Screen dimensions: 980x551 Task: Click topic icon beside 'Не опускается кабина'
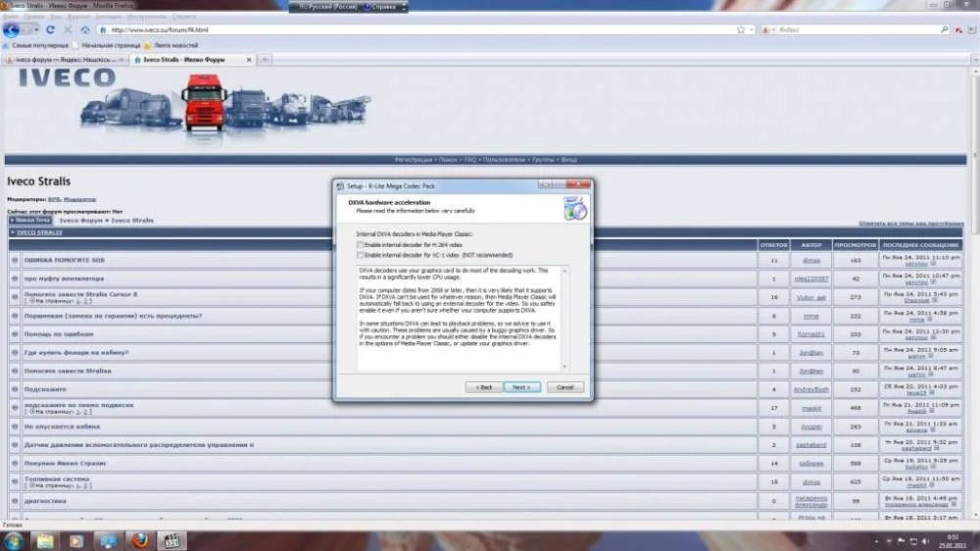(15, 426)
